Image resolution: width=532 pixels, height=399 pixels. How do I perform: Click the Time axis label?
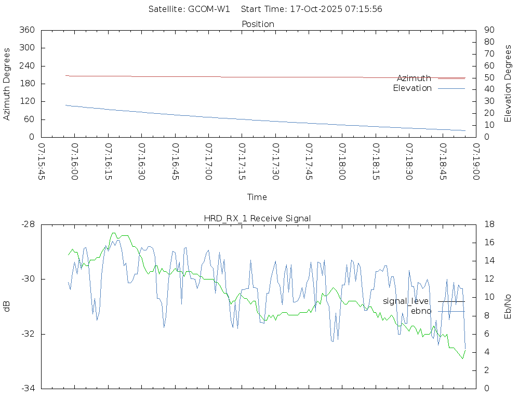point(257,197)
